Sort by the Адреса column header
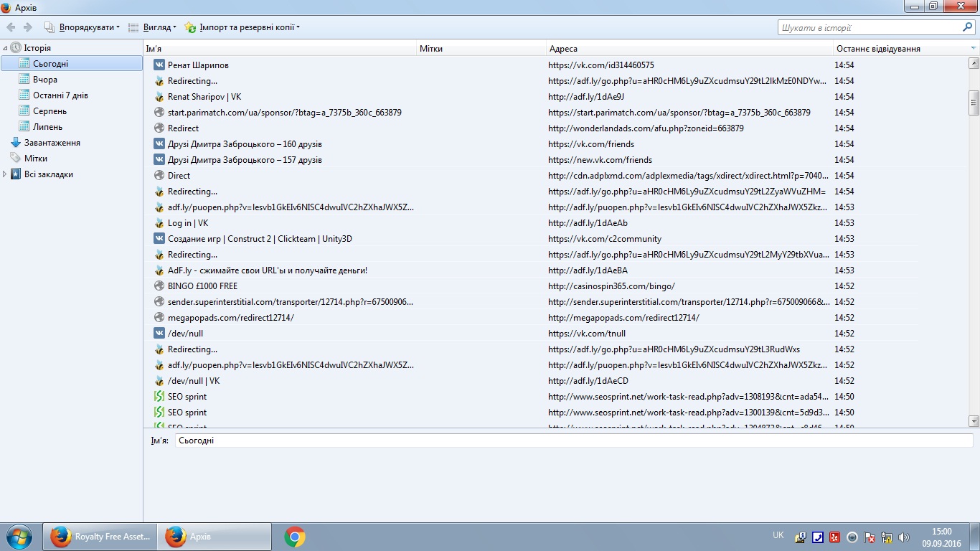 (x=690, y=49)
